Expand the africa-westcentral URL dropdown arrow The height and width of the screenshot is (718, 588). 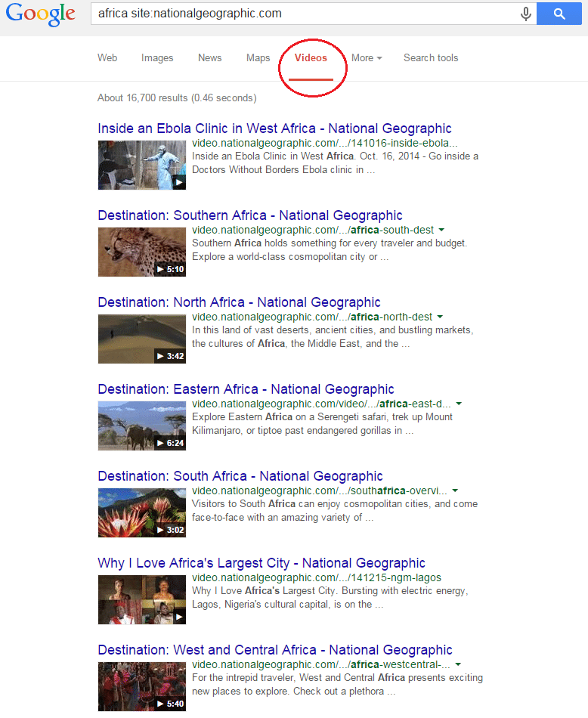[x=458, y=665]
